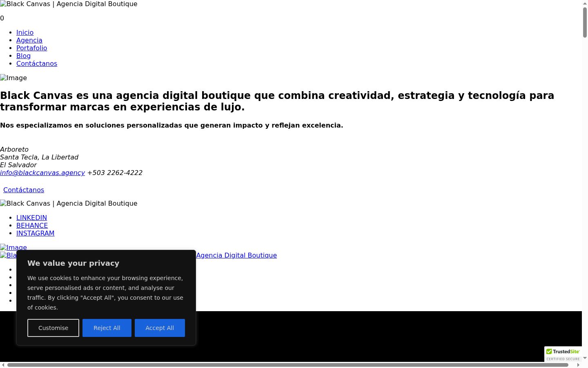
Task: Open the INSTAGRAM social link
Action: (35, 233)
